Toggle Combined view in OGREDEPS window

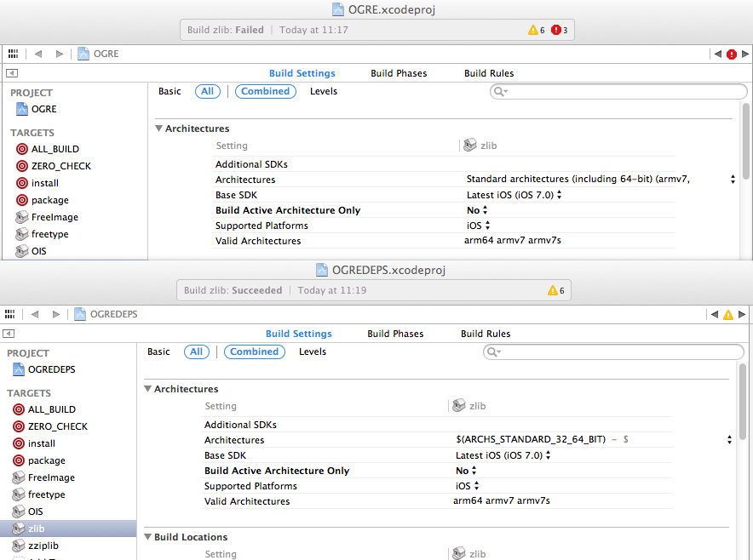click(x=254, y=351)
